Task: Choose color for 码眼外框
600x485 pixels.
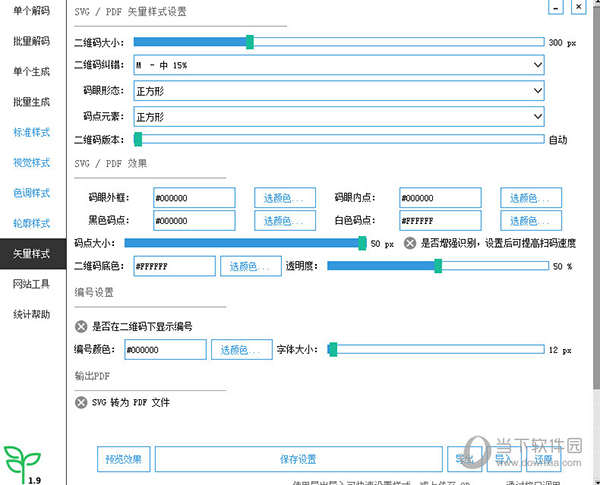Action: click(x=285, y=198)
